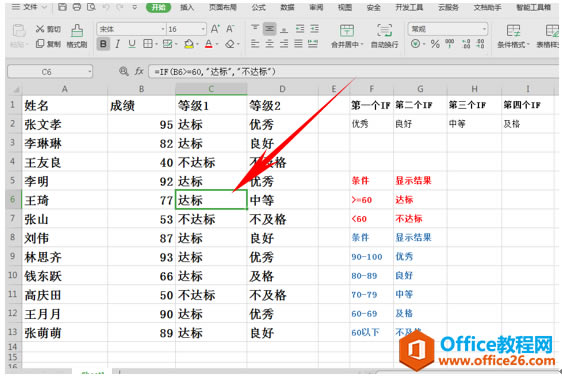
Task: Select the Format Painter (格式刷) tool
Action: click(77, 36)
